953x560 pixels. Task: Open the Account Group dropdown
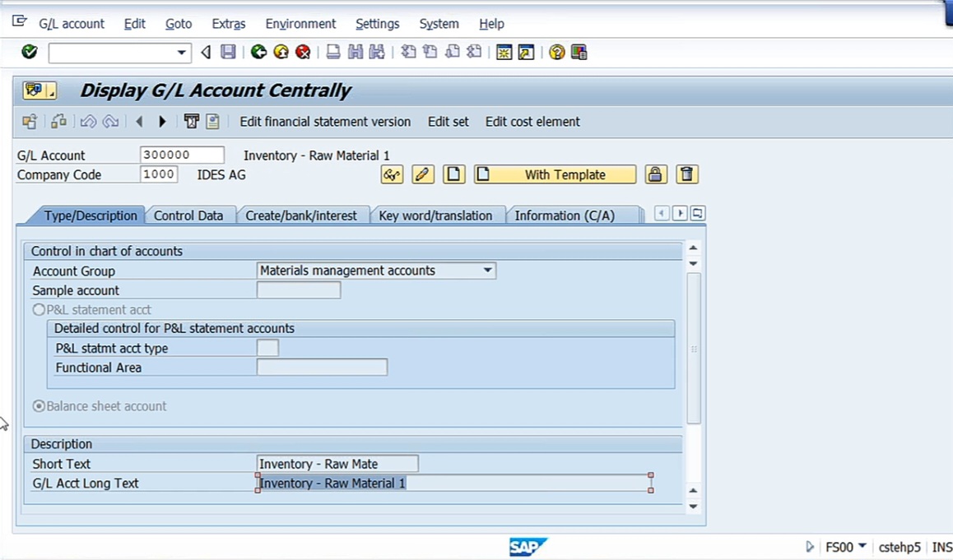point(487,271)
